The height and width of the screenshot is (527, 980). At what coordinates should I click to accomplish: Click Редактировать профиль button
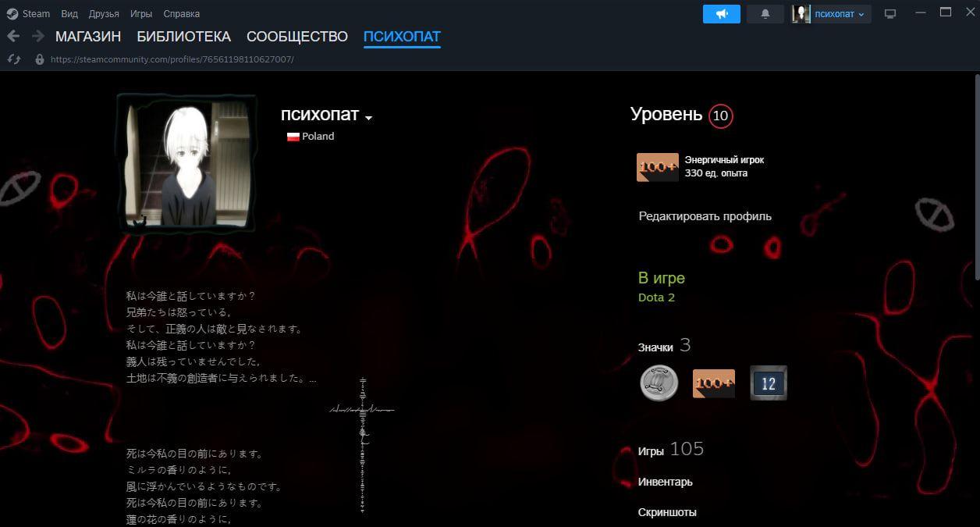point(705,216)
